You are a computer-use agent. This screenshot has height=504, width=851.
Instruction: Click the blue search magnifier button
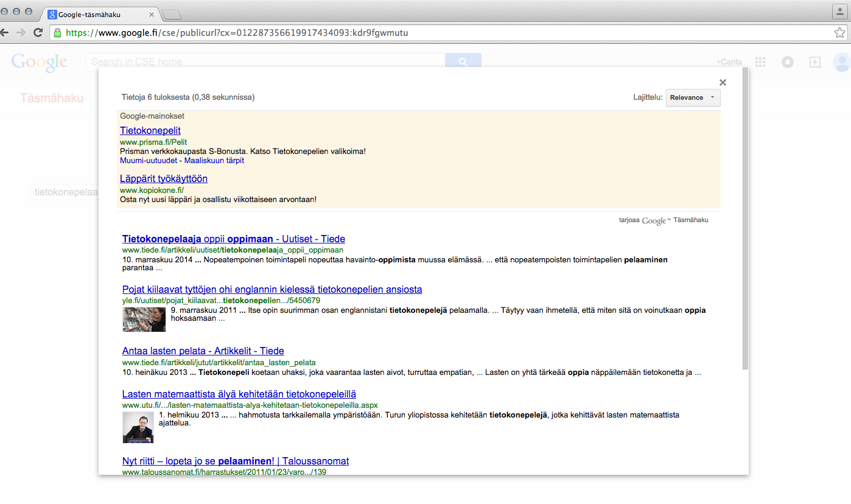pyautogui.click(x=463, y=61)
